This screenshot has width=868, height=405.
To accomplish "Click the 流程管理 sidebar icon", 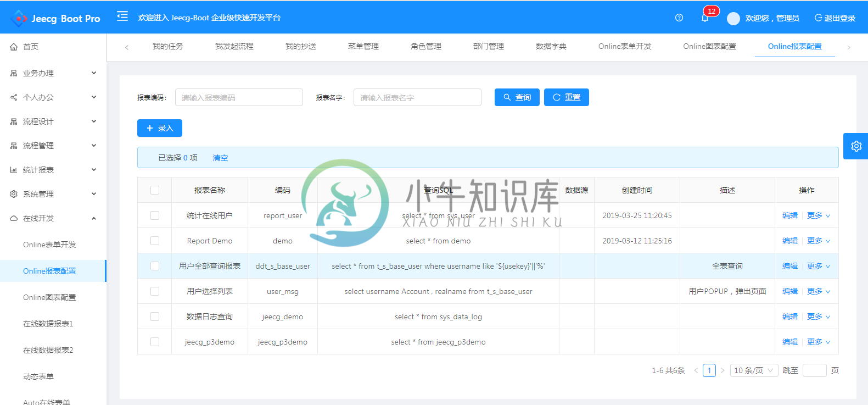I will coord(14,146).
